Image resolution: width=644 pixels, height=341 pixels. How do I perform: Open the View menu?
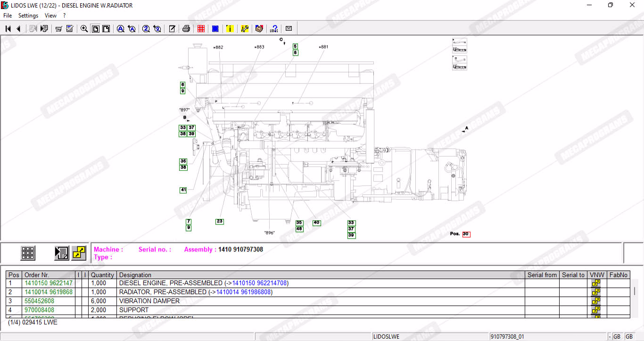tap(50, 16)
